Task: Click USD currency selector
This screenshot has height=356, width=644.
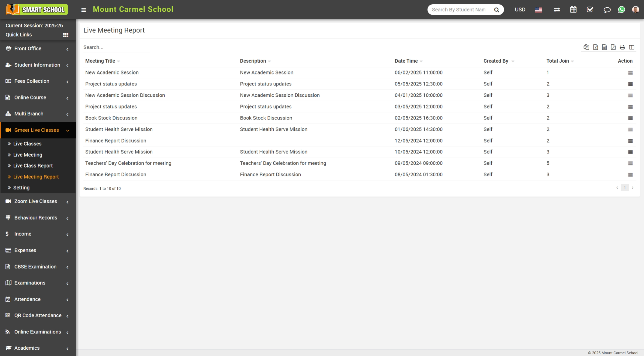Action: (x=520, y=10)
